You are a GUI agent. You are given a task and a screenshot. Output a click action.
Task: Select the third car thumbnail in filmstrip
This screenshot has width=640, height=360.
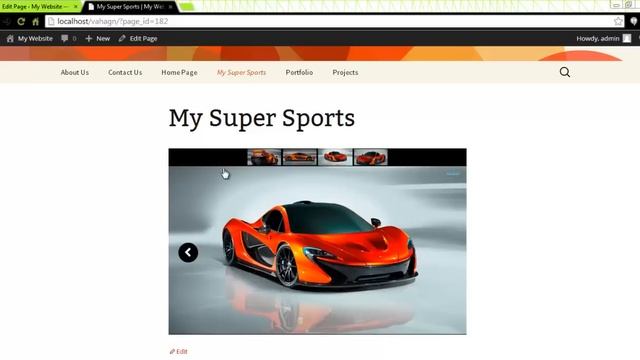335,157
